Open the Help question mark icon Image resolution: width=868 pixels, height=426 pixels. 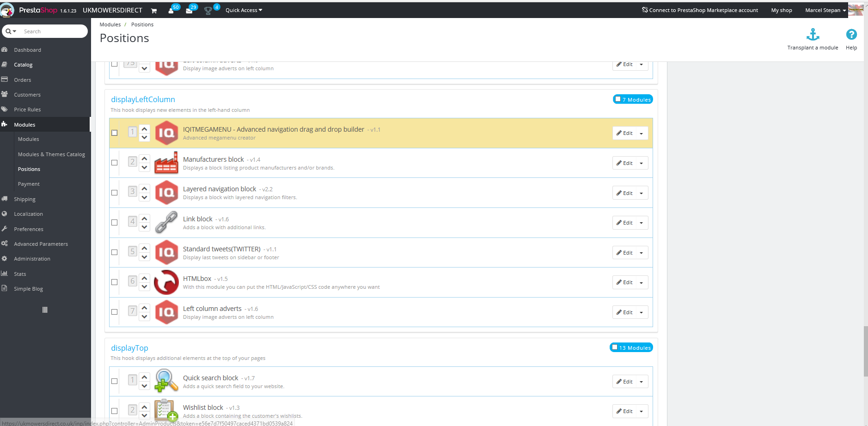[x=851, y=35]
